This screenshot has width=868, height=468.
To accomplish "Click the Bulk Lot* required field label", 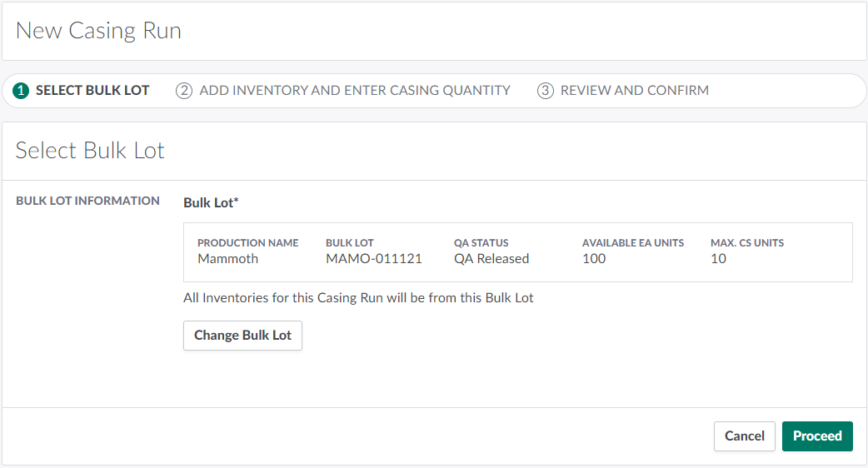I will point(211,202).
